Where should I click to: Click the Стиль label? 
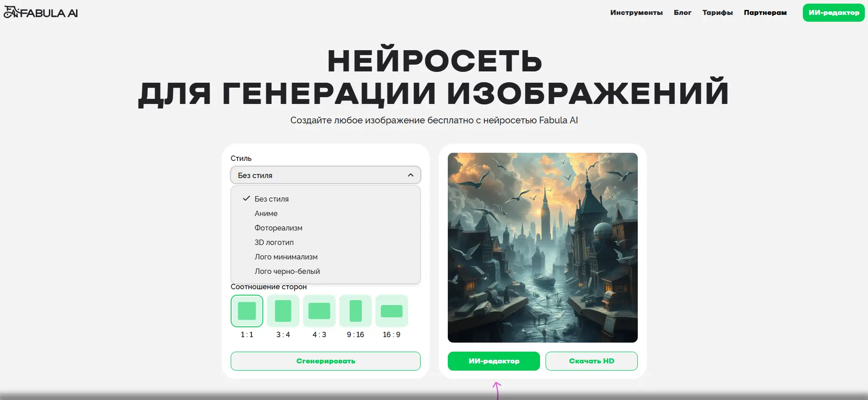[x=241, y=158]
